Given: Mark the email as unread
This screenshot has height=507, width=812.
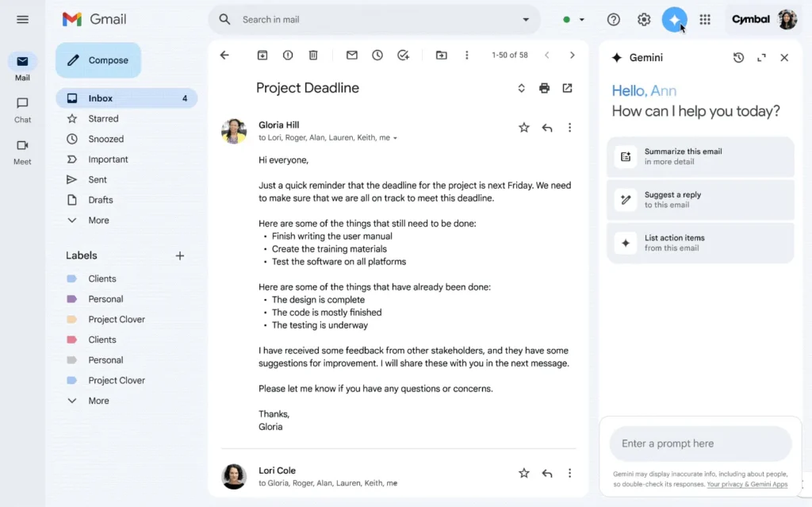Looking at the screenshot, I should (351, 55).
